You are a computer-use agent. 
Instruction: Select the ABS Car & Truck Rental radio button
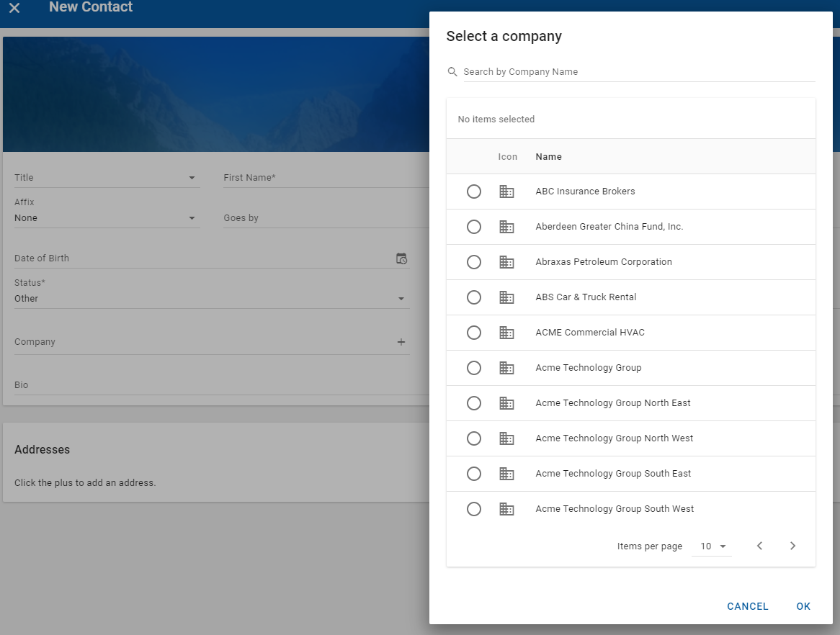click(474, 297)
